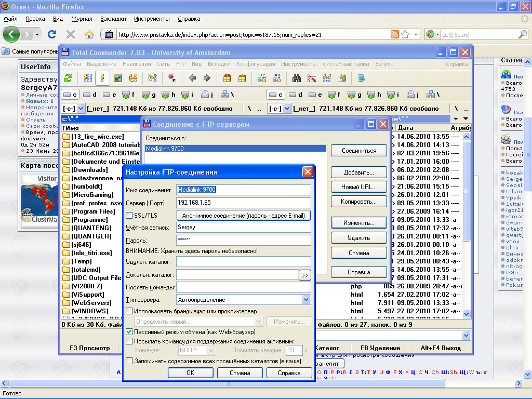Click into the Сервер [:Порт] field

point(243,203)
